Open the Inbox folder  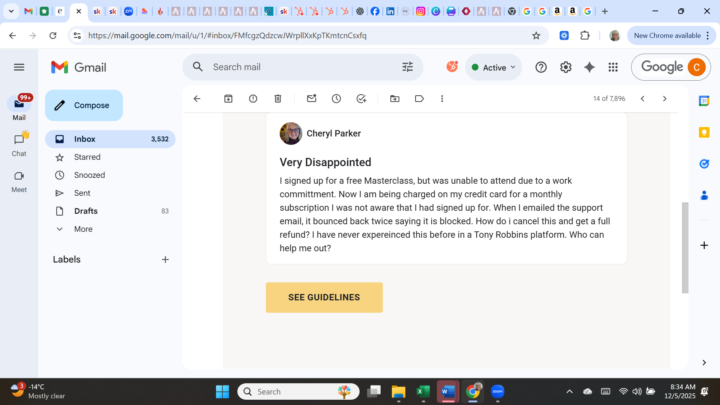click(110, 139)
